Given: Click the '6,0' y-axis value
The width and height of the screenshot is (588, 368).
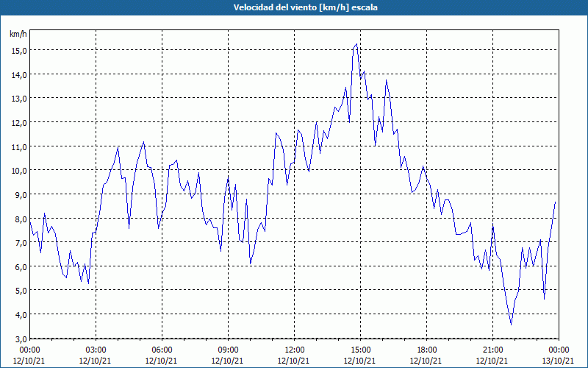Looking at the screenshot, I should tap(21, 266).
